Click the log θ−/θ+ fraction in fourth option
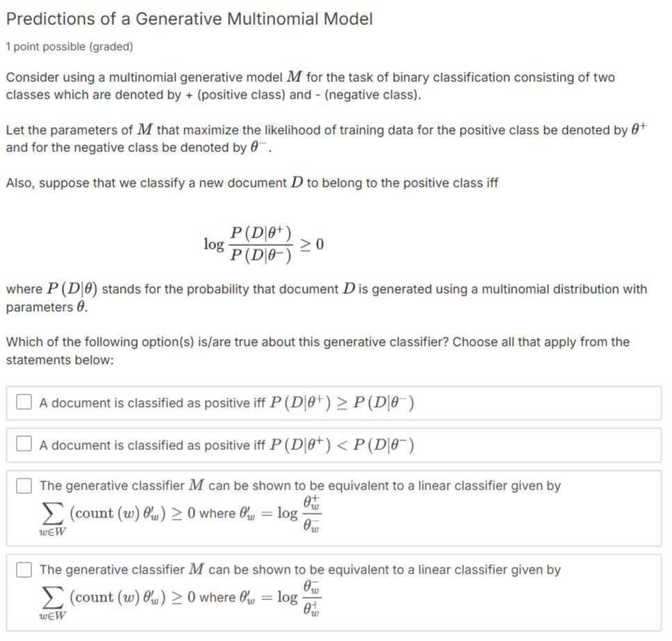The height and width of the screenshot is (641, 672). (x=300, y=597)
